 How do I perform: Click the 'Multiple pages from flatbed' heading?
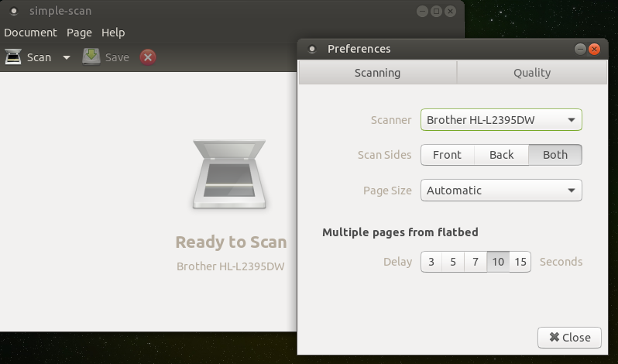400,232
